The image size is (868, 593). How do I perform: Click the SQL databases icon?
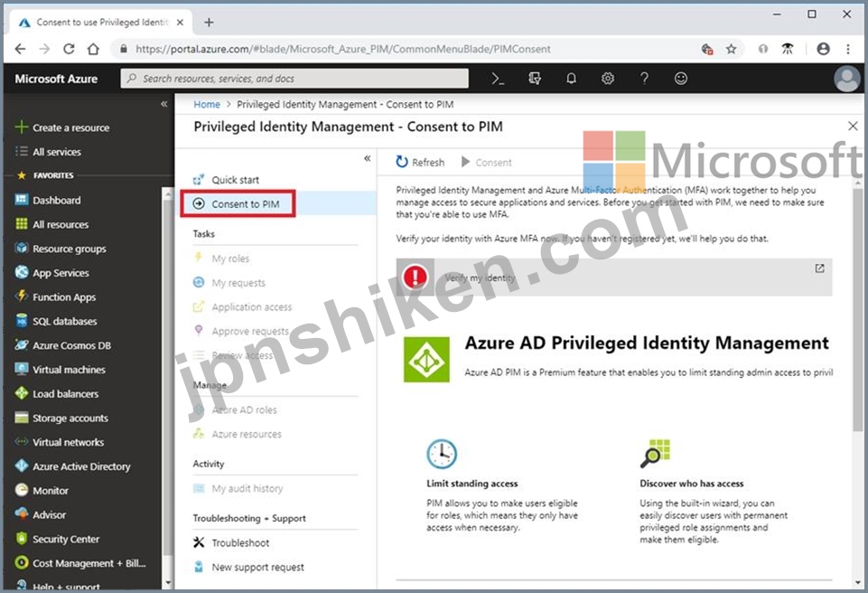coord(22,321)
